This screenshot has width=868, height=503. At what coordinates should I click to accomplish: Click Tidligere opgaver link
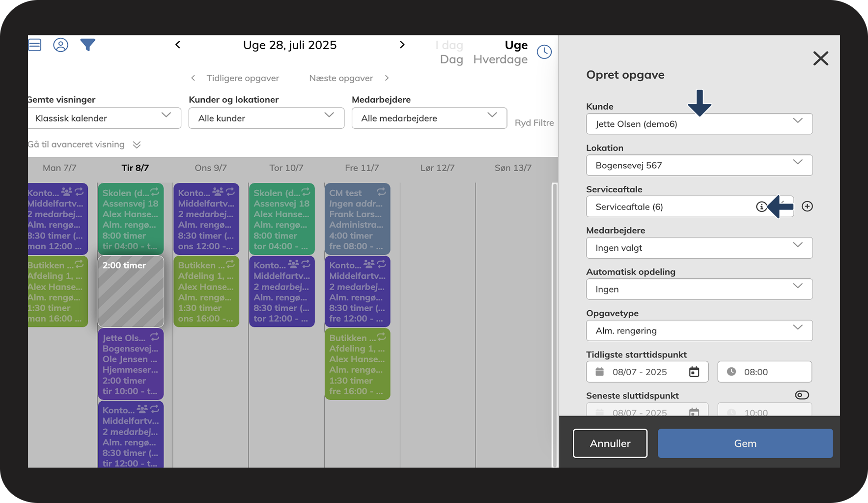tap(243, 78)
